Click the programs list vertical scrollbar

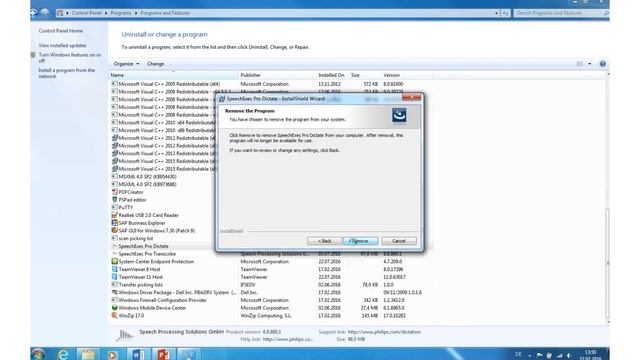coord(608,263)
